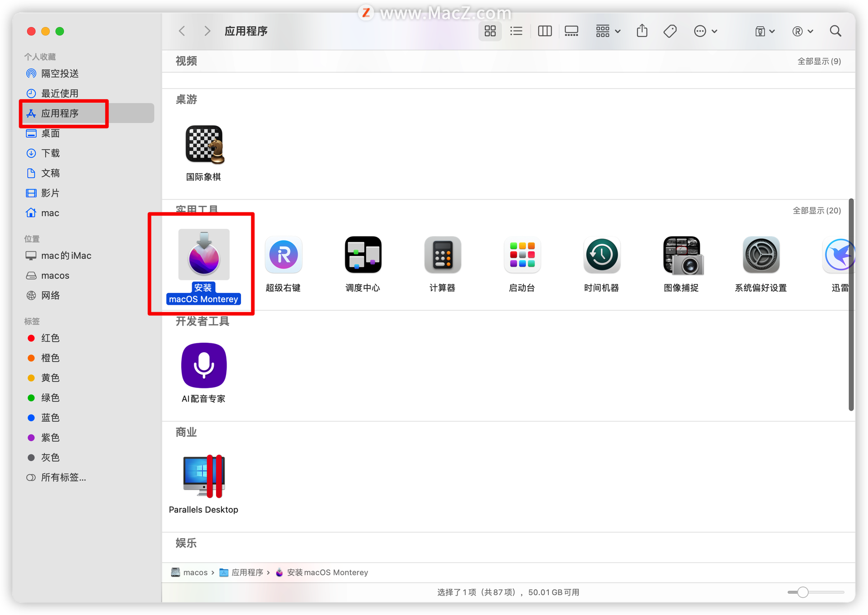Open the circled R toolbar dropdown
This screenshot has width=868, height=615.
pyautogui.click(x=803, y=31)
